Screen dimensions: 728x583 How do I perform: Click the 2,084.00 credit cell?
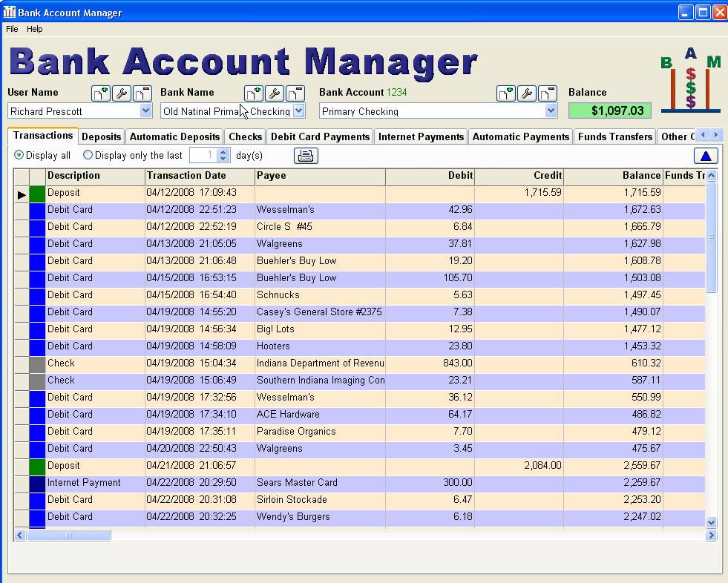[519, 466]
